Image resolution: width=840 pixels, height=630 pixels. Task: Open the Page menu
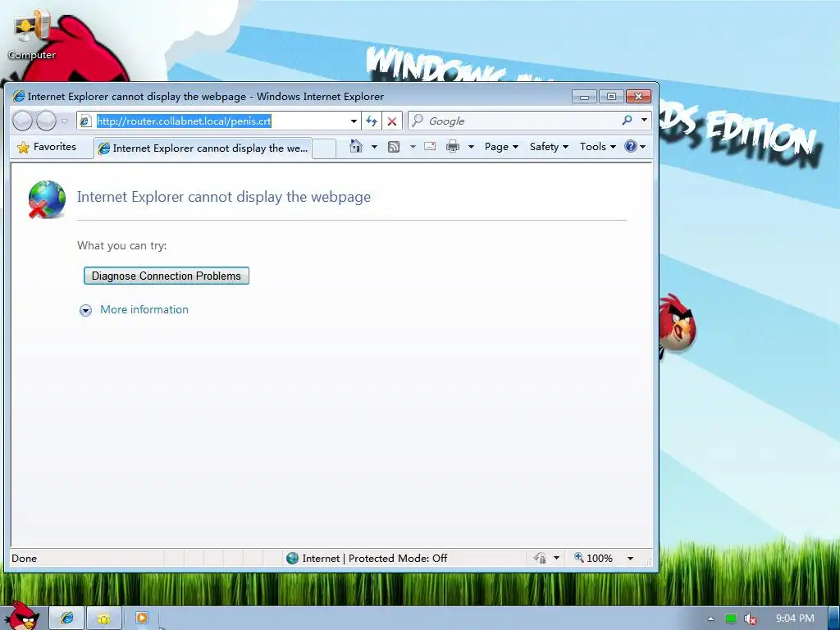pyautogui.click(x=501, y=147)
